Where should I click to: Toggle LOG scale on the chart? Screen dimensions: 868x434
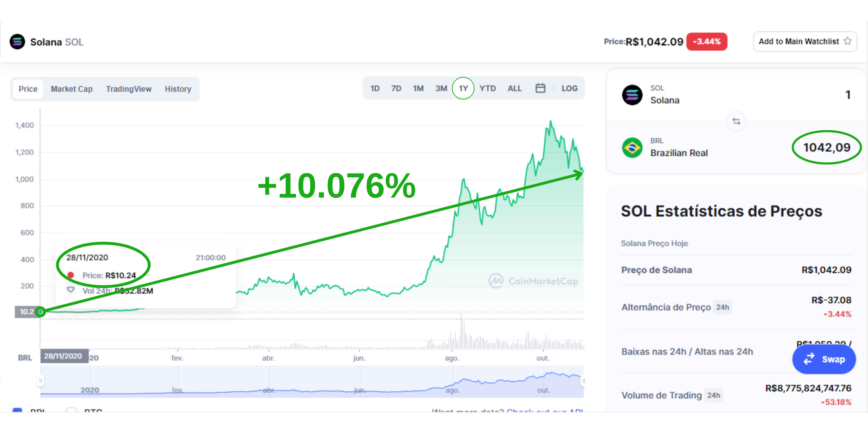[569, 88]
